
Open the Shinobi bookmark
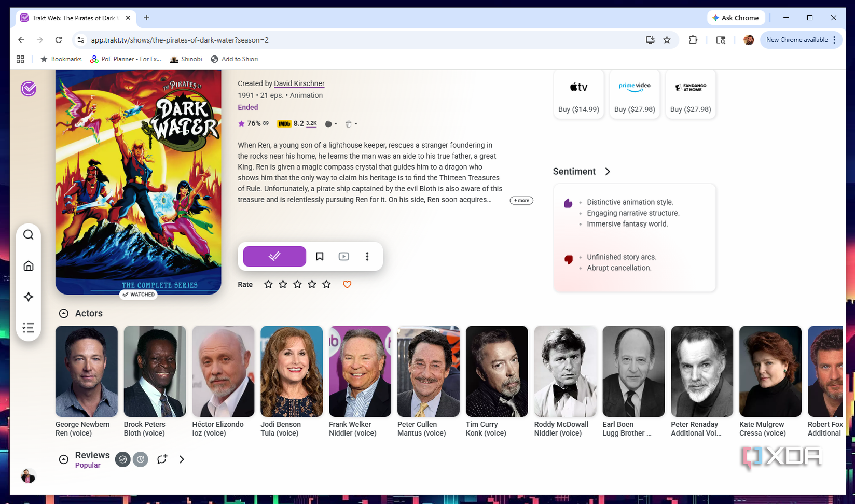click(x=186, y=59)
